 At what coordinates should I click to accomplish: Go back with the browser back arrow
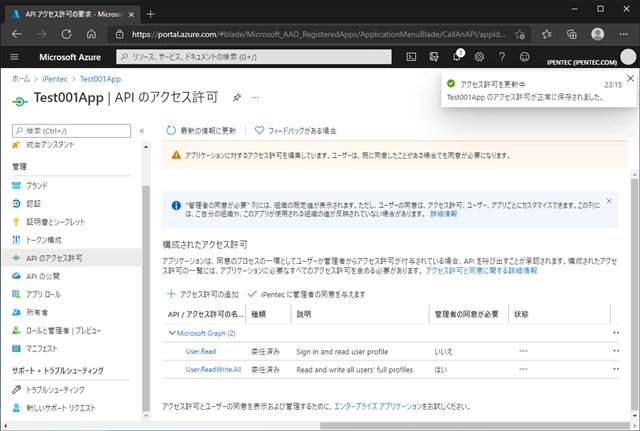[x=17, y=34]
